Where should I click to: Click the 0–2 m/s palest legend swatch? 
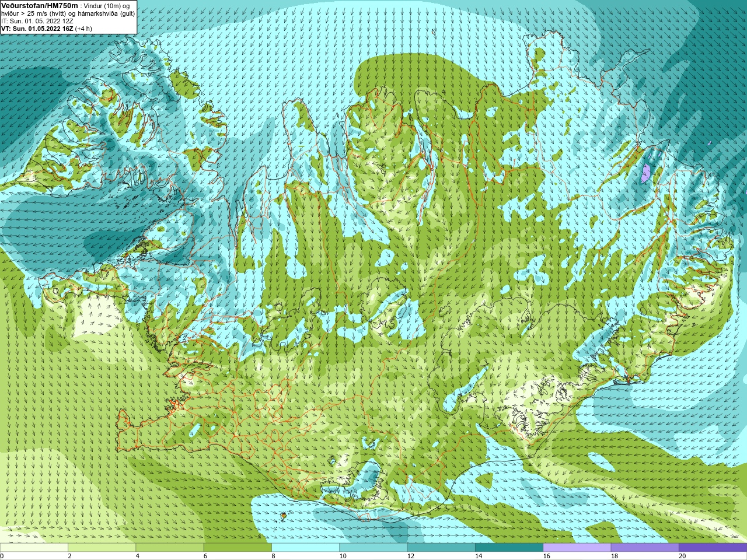coord(34,548)
